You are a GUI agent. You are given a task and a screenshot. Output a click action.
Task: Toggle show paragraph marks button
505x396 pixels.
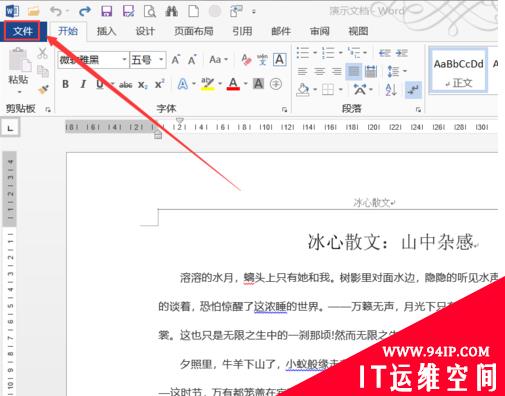pos(413,89)
